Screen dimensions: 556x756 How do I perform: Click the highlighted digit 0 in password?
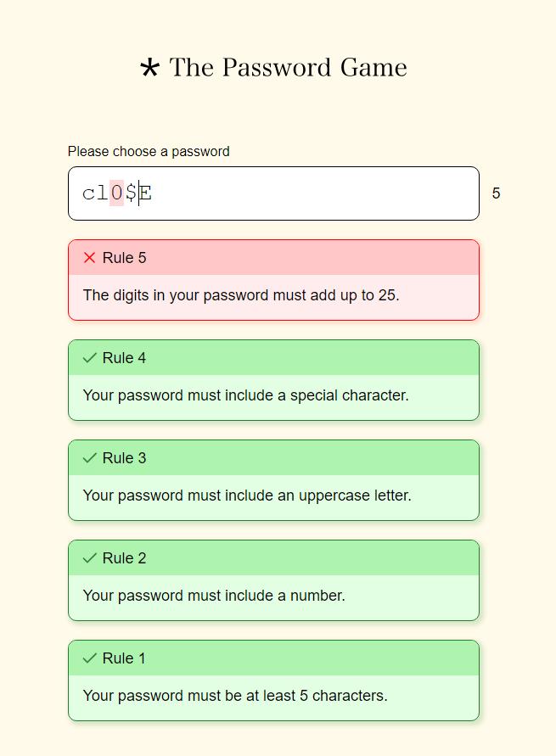pos(116,193)
